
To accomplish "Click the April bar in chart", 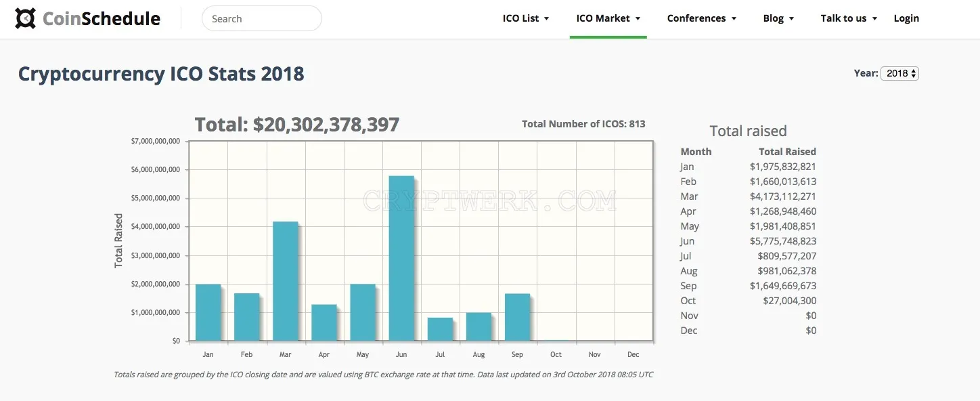I will (324, 322).
